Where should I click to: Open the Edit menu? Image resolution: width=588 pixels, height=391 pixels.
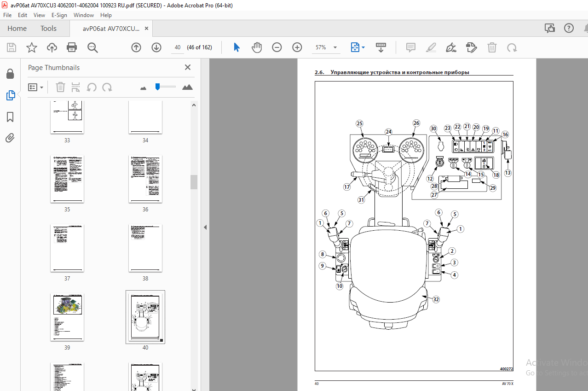(x=23, y=15)
